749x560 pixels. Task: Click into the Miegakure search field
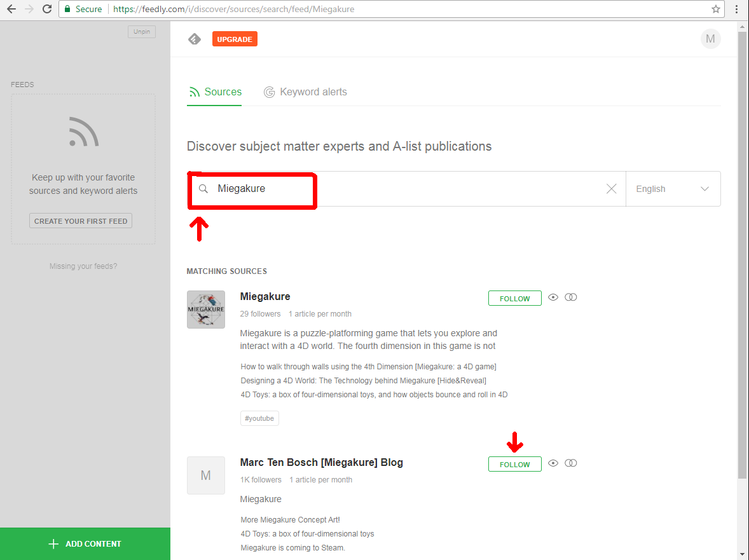coord(406,189)
